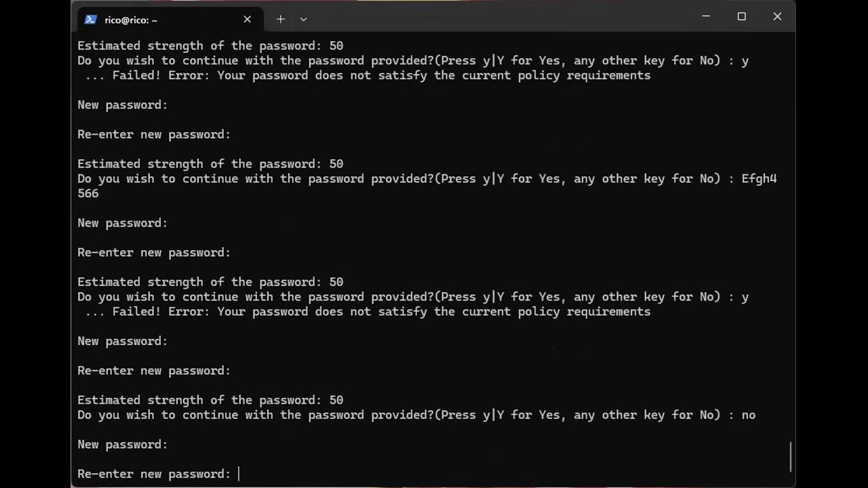Close the rico@rico tab
Viewport: 868px width, 488px height.
pos(248,20)
